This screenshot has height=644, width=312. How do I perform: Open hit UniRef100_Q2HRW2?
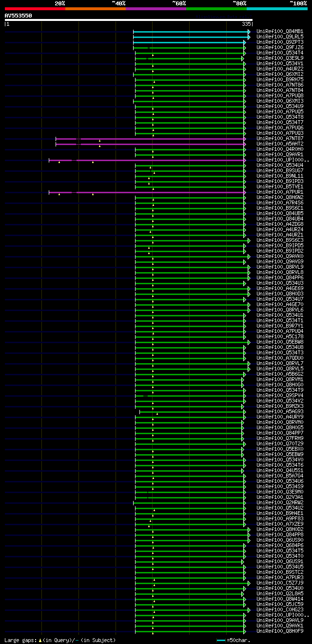click(x=280, y=503)
